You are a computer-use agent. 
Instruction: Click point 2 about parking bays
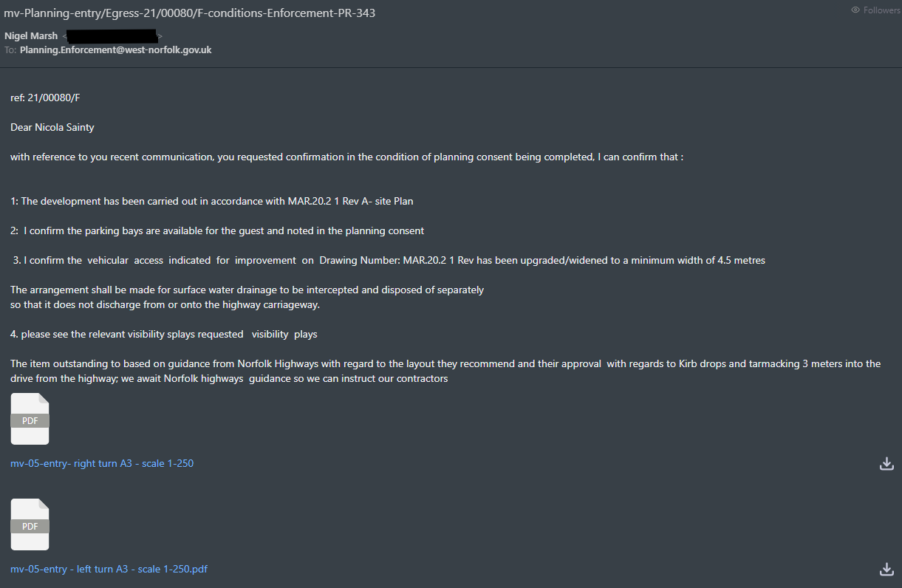click(x=217, y=230)
